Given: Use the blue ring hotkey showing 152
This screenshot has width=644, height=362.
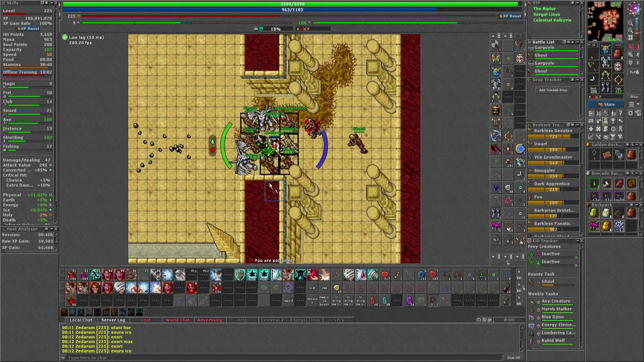Looking at the screenshot, I should click(421, 275).
